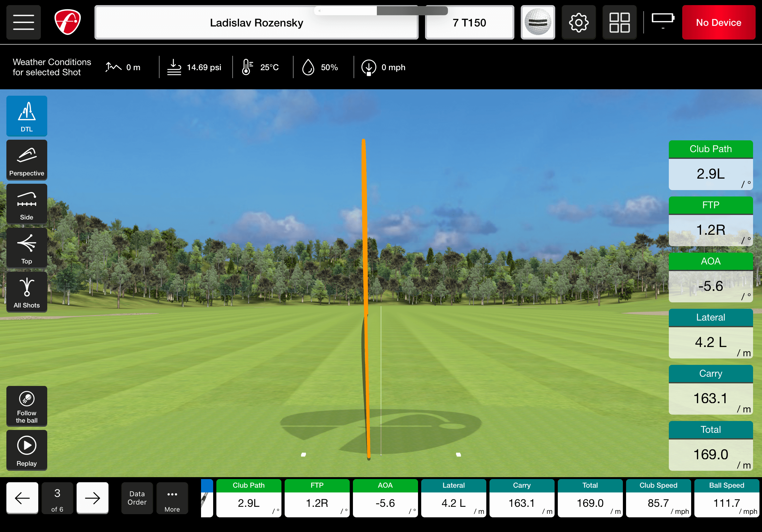Viewport: 762px width, 532px height.
Task: Select bottom bar FTP tile
Action: (317, 498)
